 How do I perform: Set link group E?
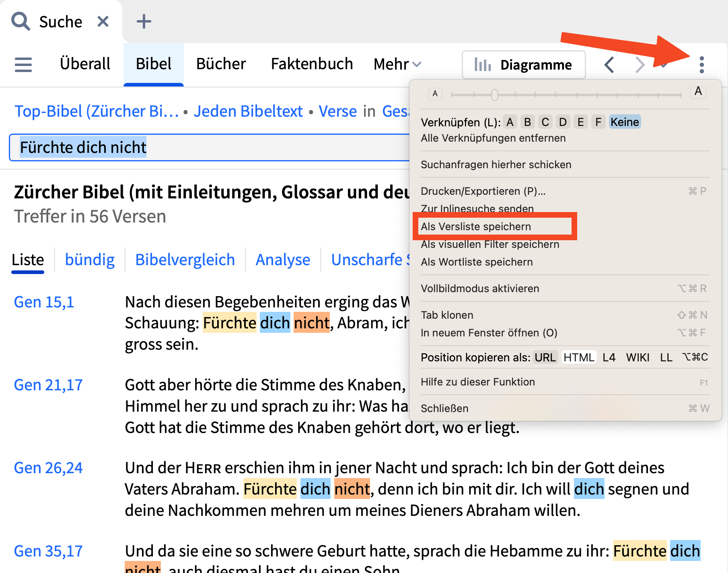581,122
